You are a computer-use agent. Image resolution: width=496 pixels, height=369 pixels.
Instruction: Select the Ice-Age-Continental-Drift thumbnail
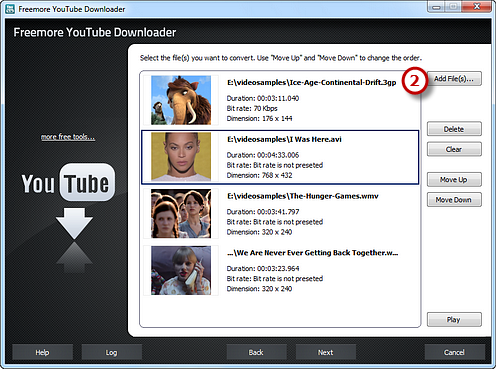point(181,100)
